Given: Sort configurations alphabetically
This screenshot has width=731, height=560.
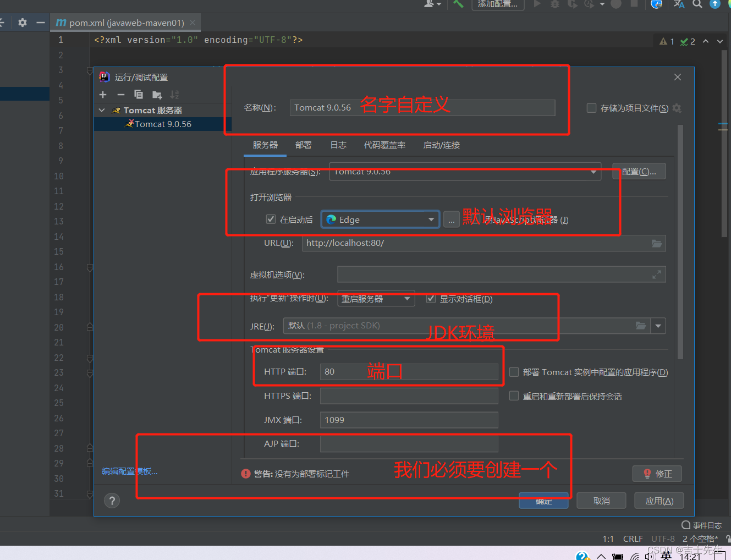Looking at the screenshot, I should (x=175, y=95).
